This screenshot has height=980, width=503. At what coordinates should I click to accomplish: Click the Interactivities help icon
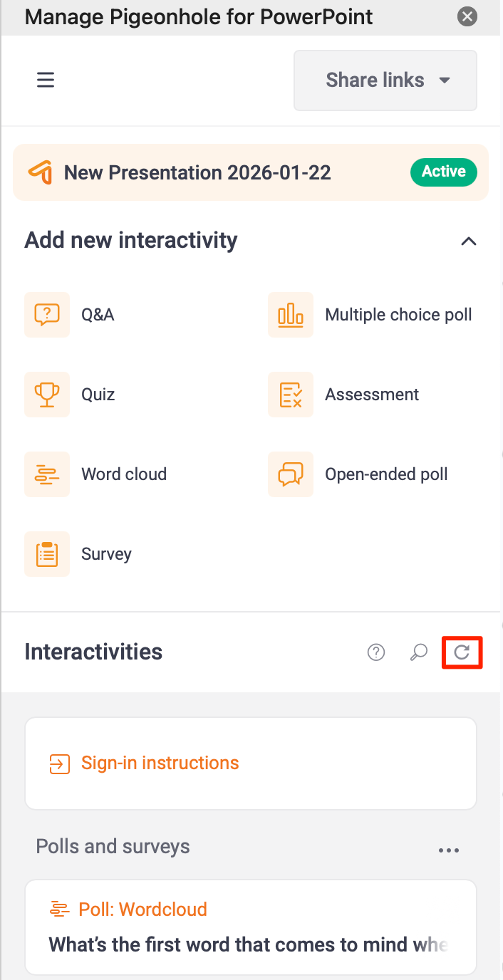click(x=376, y=652)
